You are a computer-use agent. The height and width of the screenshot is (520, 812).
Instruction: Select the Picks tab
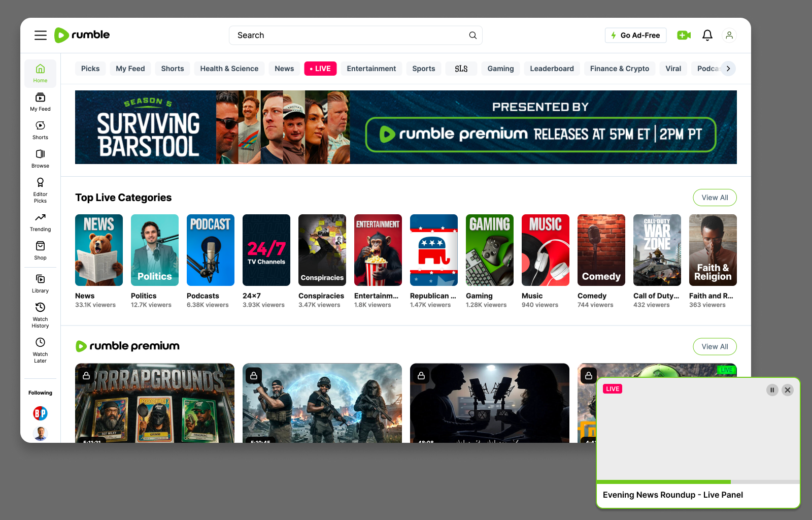pos(90,69)
